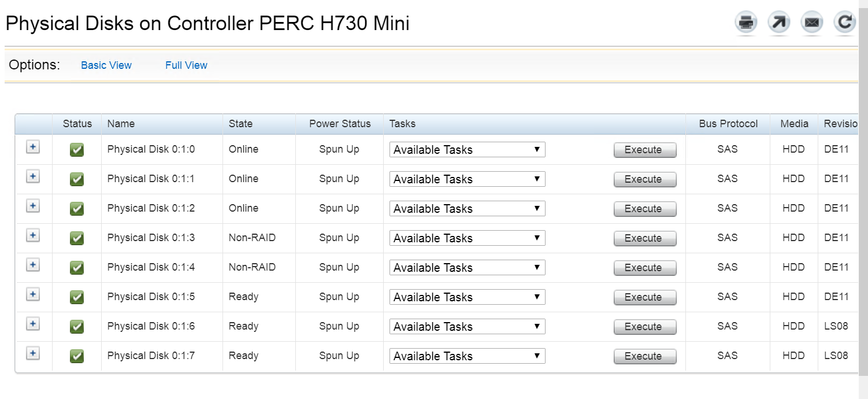This screenshot has height=399, width=868.
Task: Expand the Physical Disk 0:1:2 row
Action: coord(33,206)
